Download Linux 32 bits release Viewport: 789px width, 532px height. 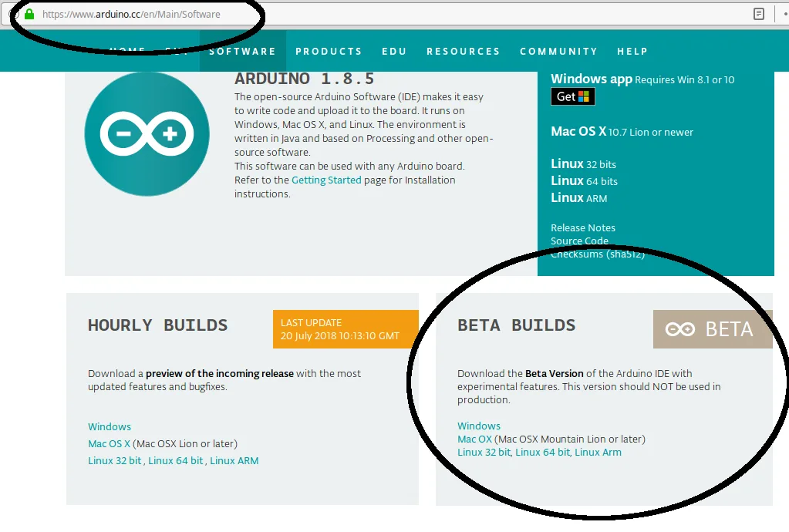(x=583, y=164)
